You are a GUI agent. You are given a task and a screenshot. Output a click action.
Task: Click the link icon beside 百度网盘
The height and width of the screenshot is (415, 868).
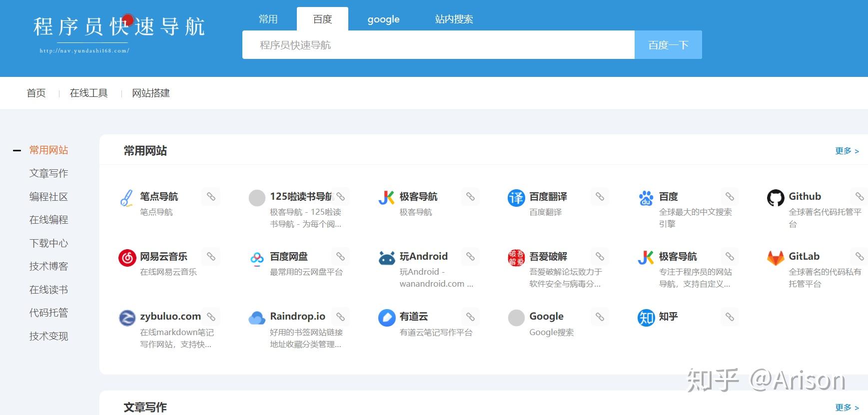tap(340, 256)
